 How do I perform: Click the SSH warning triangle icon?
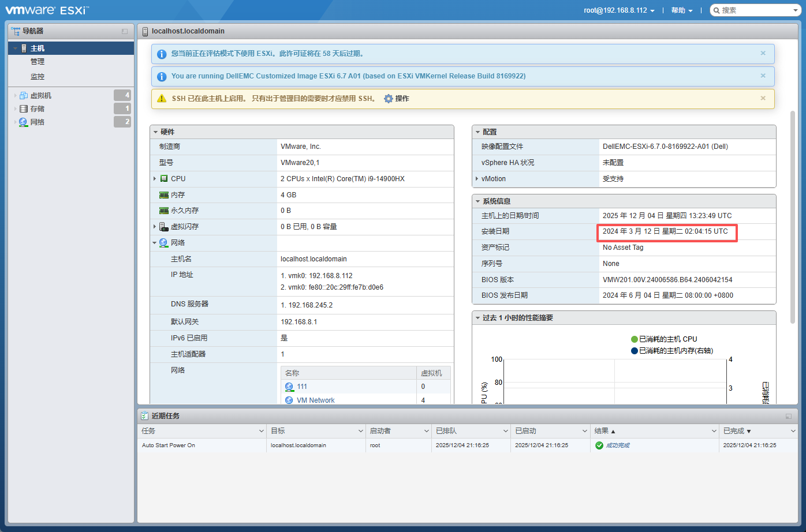coord(162,99)
